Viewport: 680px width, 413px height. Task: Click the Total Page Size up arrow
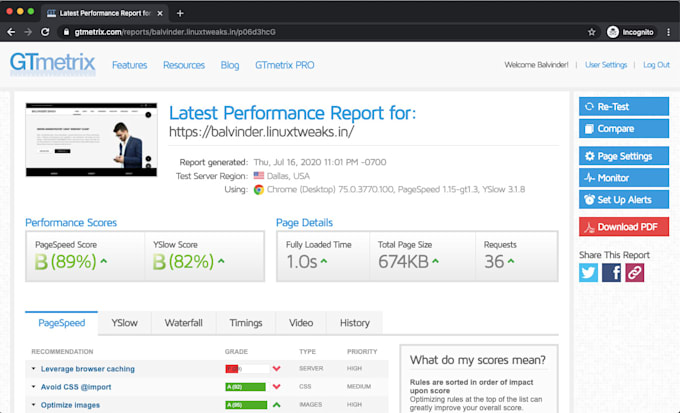[435, 261]
